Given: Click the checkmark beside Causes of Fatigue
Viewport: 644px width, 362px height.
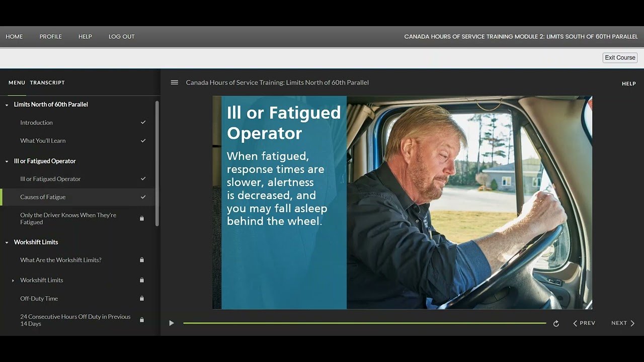Looking at the screenshot, I should click(x=143, y=197).
